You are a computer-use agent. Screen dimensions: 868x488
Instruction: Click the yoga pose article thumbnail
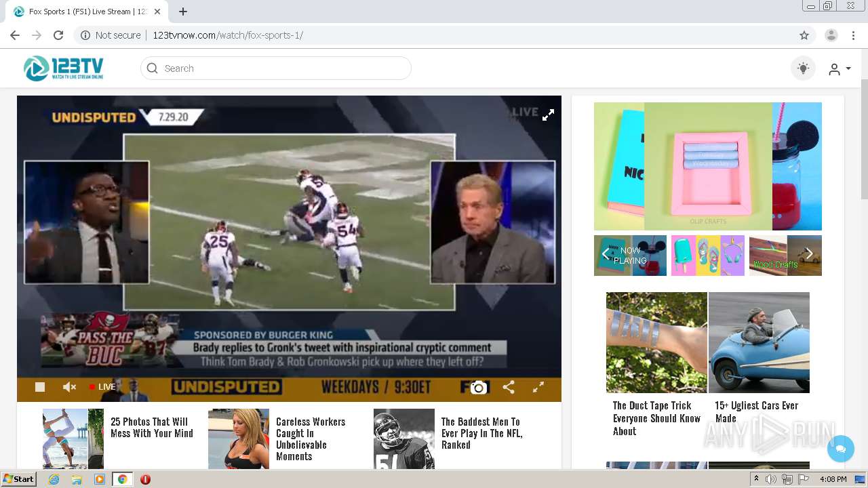(73, 439)
